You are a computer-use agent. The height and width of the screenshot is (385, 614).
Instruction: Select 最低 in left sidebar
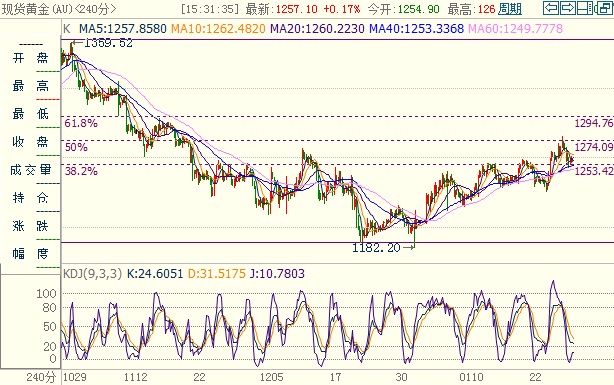[x=30, y=114]
